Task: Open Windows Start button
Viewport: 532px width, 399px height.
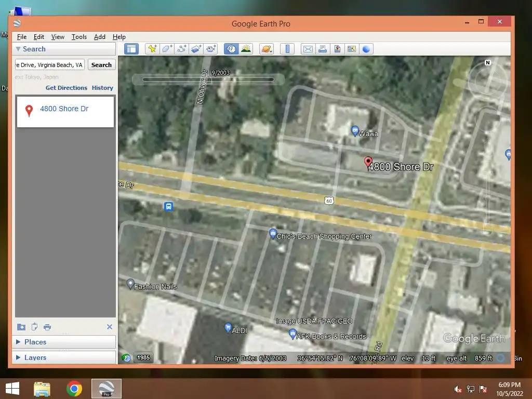Action: point(12,389)
